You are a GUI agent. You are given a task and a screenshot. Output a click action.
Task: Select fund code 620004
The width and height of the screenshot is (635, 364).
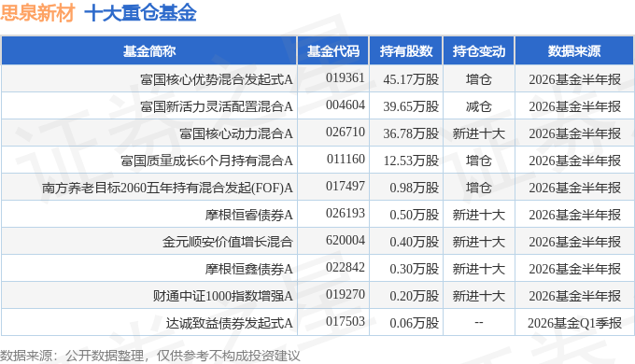click(x=346, y=241)
